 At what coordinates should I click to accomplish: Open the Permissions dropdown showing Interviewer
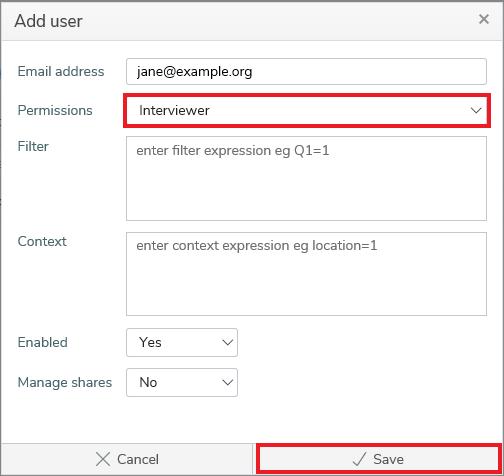(307, 110)
